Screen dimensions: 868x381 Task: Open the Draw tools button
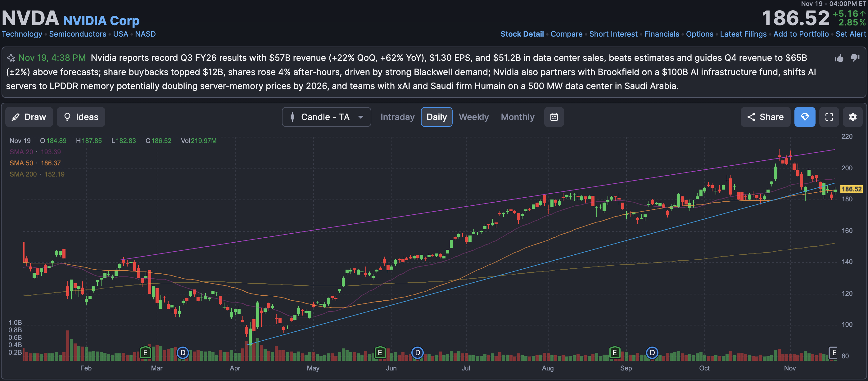(29, 117)
